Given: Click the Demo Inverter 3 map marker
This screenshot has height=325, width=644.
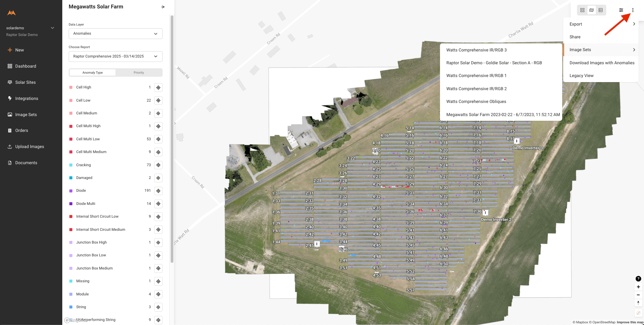Looking at the screenshot, I should (517, 141).
